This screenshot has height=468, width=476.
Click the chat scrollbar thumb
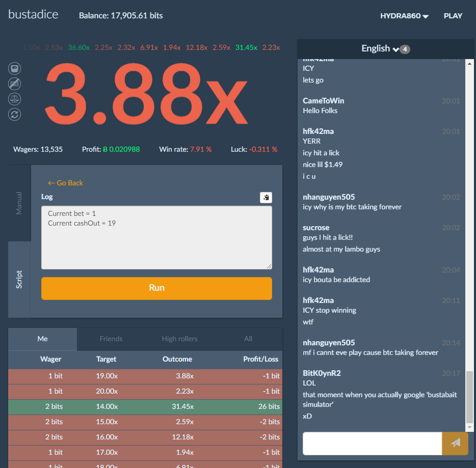[x=469, y=397]
